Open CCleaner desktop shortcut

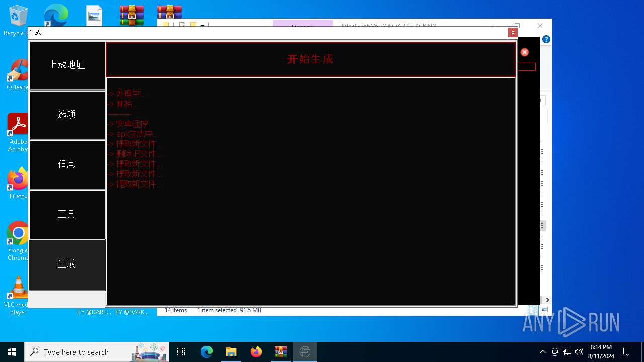coord(18,74)
